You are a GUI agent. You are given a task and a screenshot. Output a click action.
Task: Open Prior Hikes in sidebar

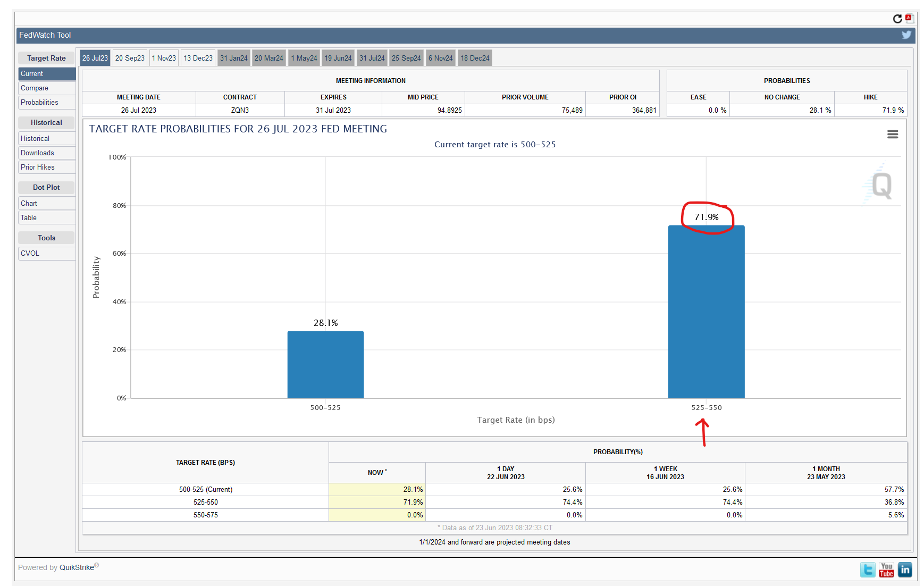point(37,168)
